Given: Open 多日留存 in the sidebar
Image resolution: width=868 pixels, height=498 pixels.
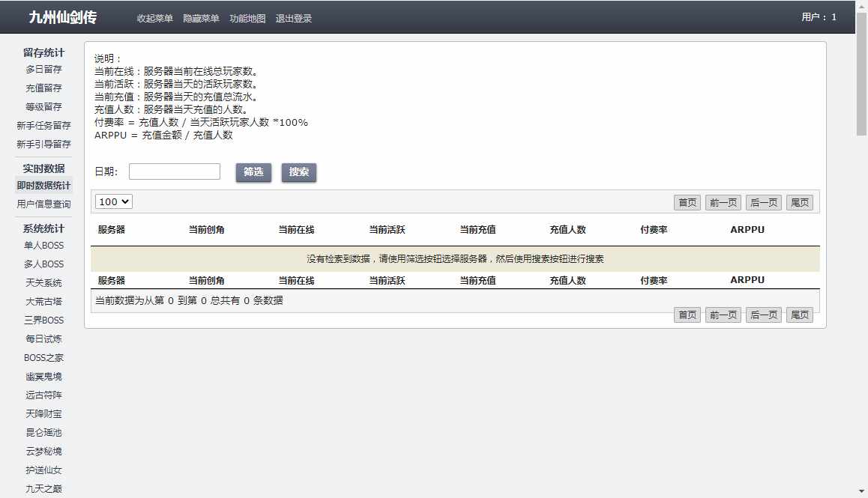Looking at the screenshot, I should [x=43, y=69].
